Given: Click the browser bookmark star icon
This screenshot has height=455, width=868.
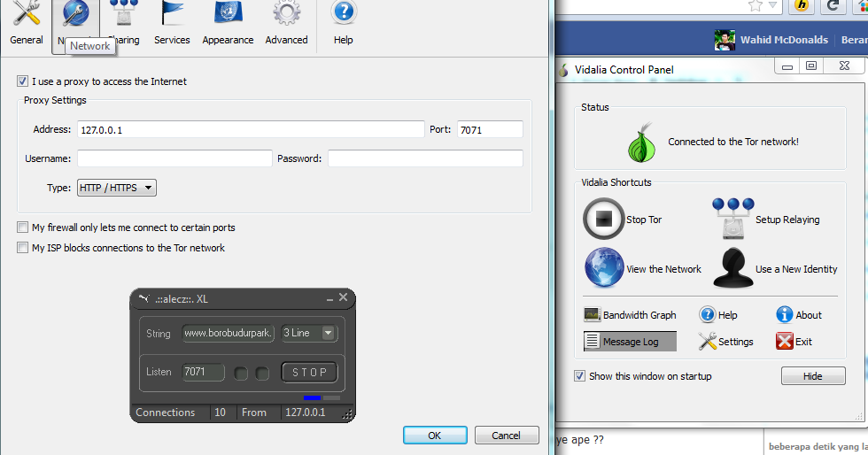Looking at the screenshot, I should (x=755, y=5).
